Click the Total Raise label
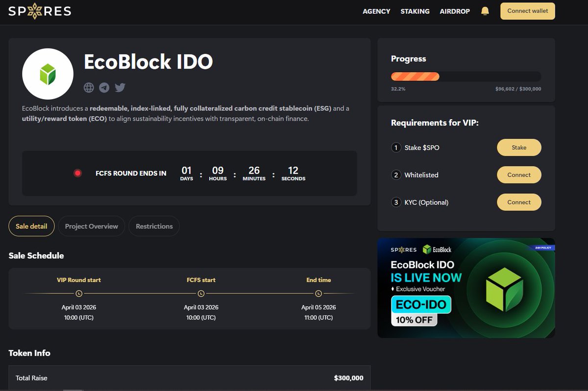588x391 pixels. click(31, 378)
